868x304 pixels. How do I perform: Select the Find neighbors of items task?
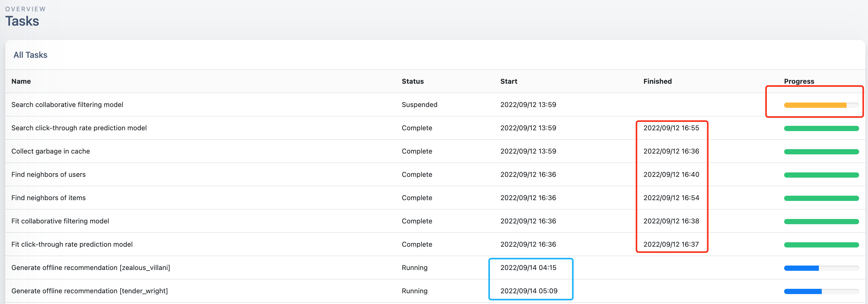pos(48,198)
